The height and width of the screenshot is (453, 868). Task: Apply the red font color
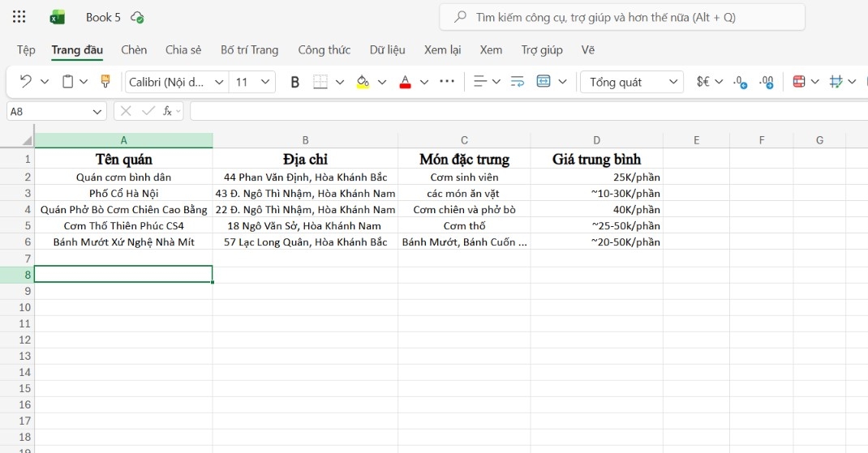tap(406, 82)
